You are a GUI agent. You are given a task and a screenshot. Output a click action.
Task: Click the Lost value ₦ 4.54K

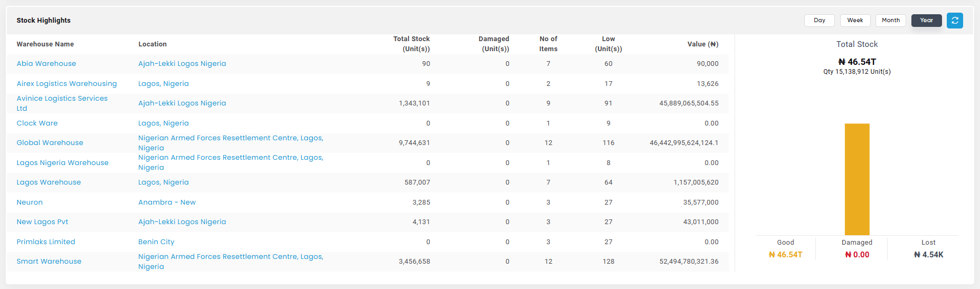click(x=928, y=255)
